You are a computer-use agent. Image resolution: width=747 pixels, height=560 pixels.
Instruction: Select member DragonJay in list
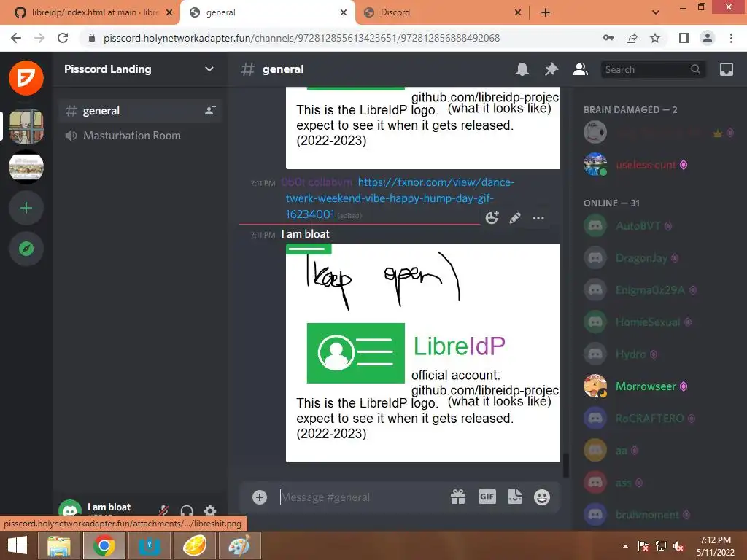pyautogui.click(x=659, y=258)
